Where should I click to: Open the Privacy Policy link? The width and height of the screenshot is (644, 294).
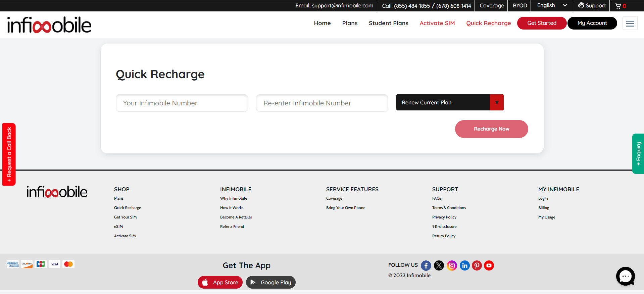[x=444, y=217]
